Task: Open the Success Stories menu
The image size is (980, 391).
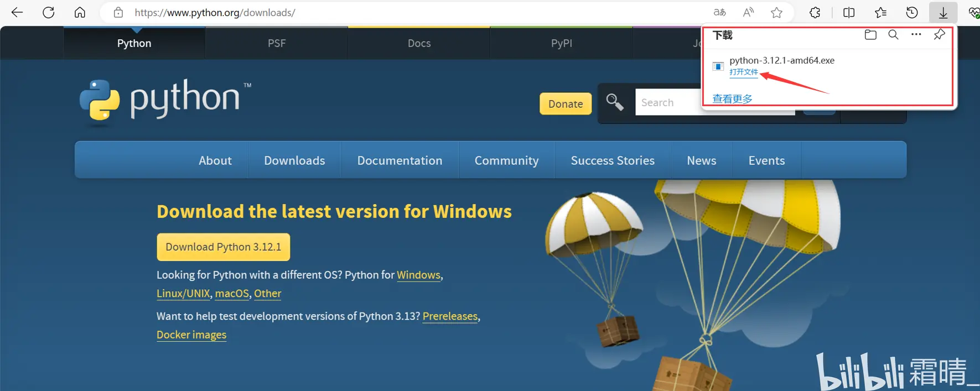Action: tap(613, 160)
